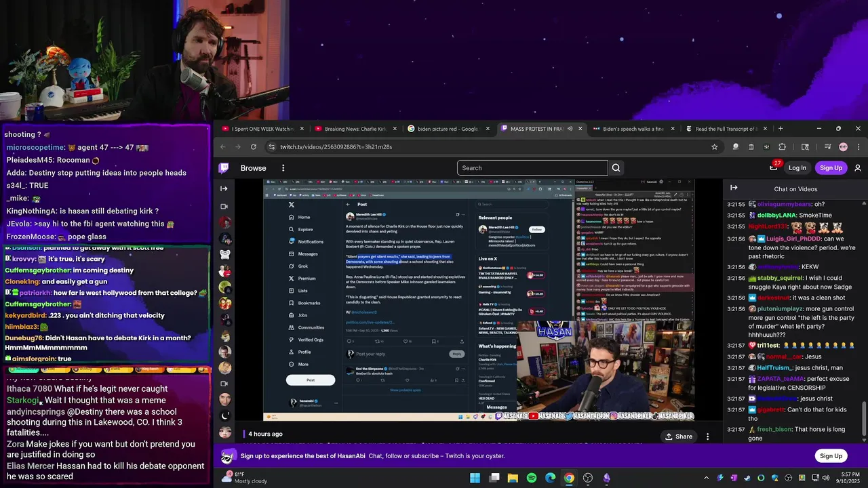Open Task View on the taskbar
Viewport: 868px width, 488px height.
[494, 478]
